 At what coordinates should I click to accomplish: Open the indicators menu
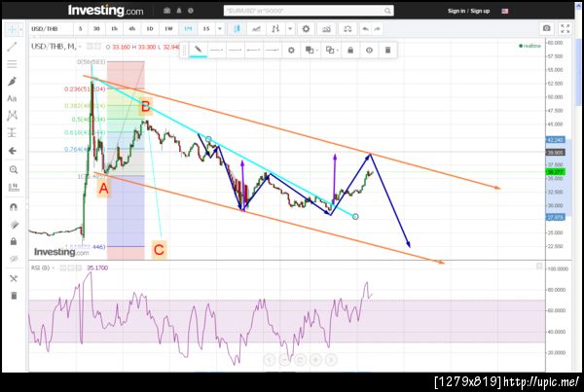tap(326, 29)
